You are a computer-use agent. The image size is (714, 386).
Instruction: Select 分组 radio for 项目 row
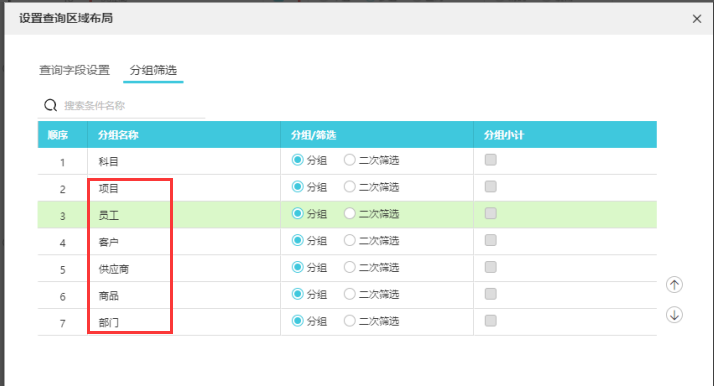tap(298, 187)
